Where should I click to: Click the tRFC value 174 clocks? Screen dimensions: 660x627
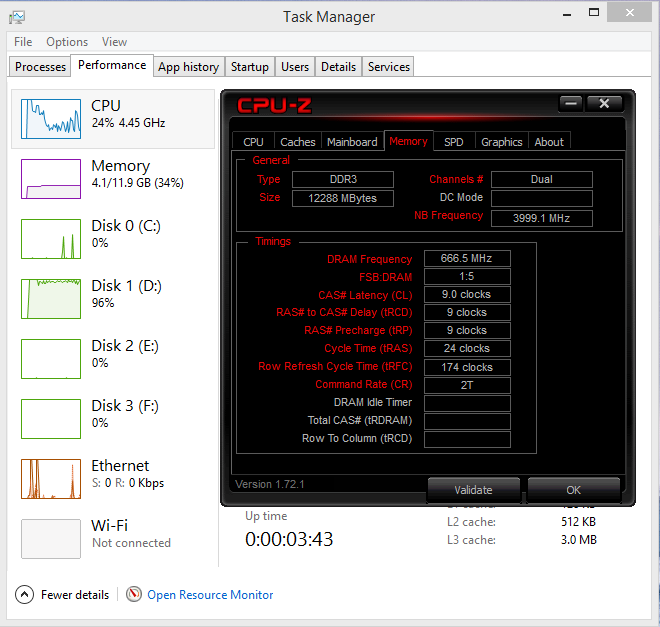(x=467, y=367)
